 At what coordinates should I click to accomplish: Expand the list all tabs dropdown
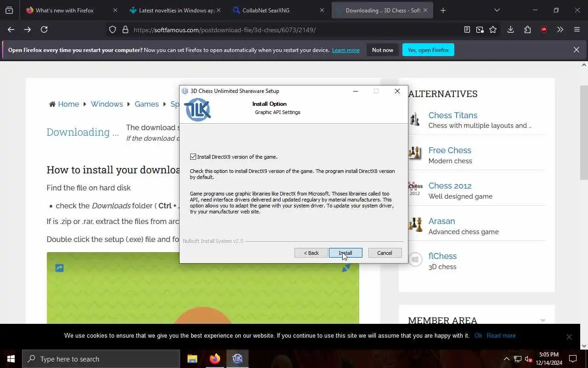(497, 10)
